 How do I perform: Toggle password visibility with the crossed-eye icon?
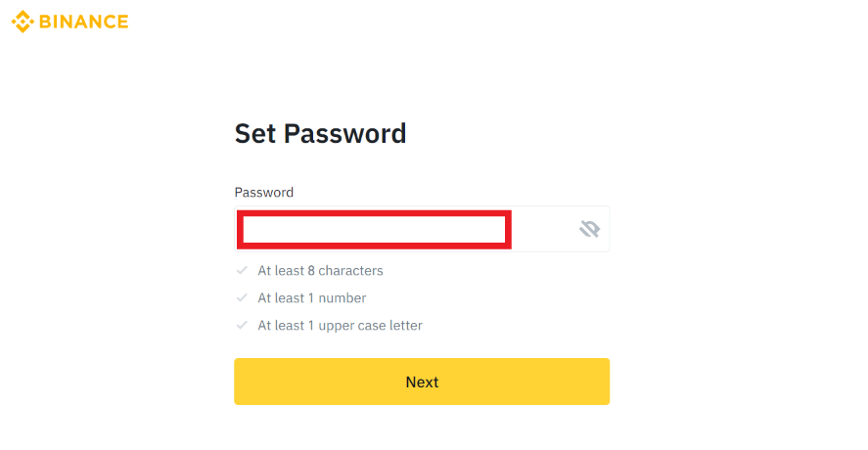[589, 229]
